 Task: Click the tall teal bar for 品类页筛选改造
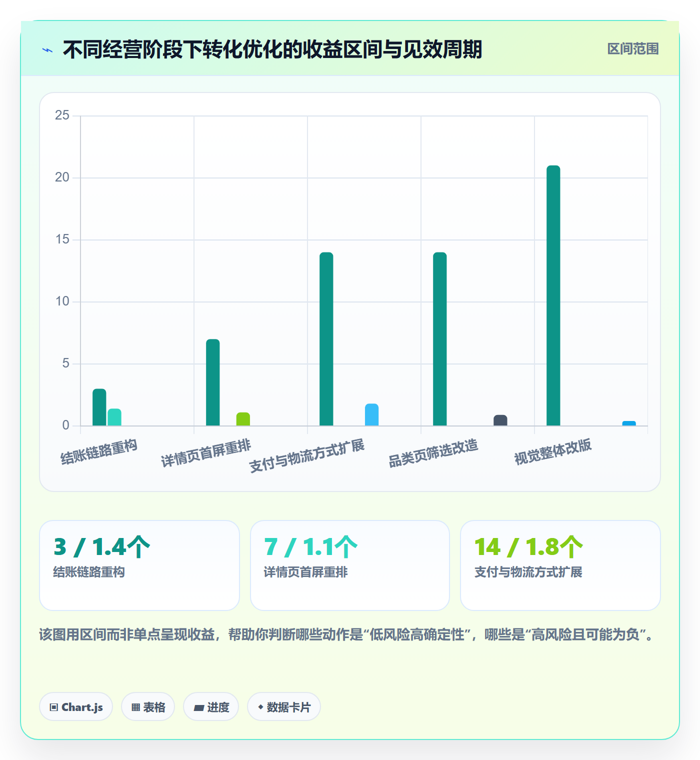coord(440,339)
